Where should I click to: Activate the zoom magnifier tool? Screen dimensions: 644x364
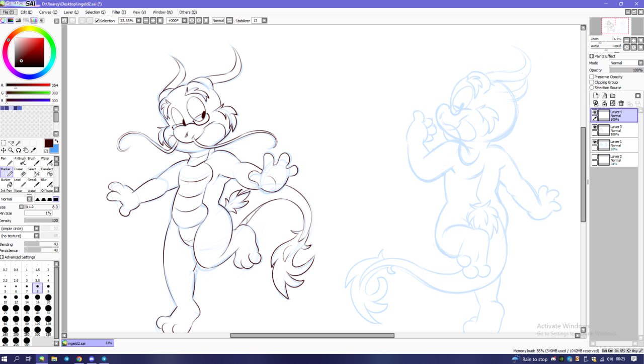(11, 150)
